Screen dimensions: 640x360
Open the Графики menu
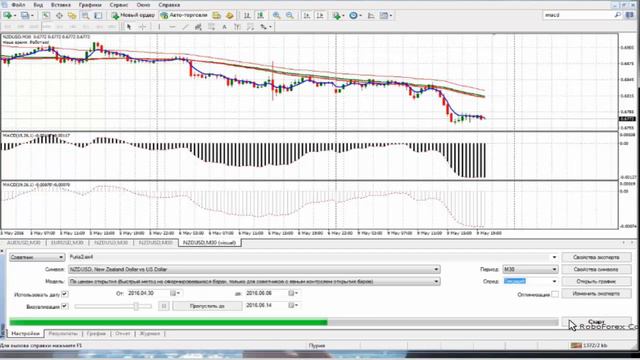coord(90,5)
